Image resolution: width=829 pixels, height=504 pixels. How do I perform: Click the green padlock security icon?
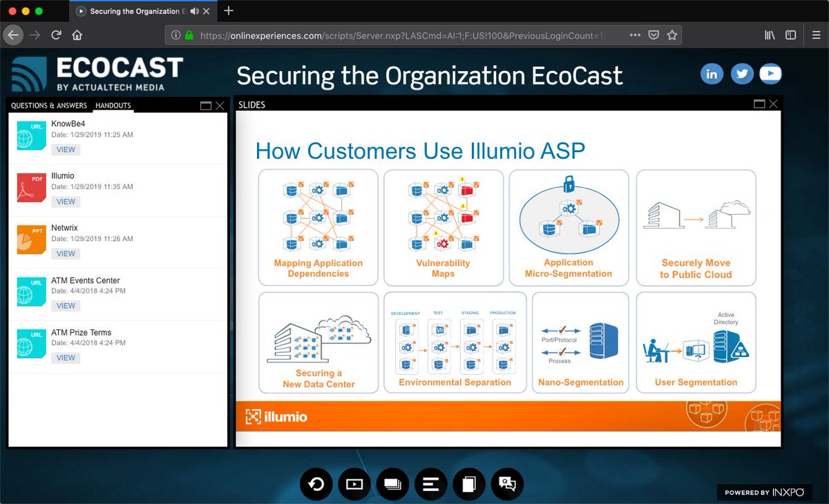pos(189,35)
